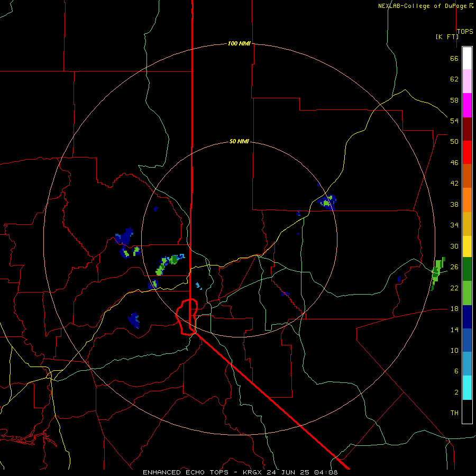The image size is (476, 476).
Task: Click the bright red 46-50 legend swatch
Action: [467, 152]
